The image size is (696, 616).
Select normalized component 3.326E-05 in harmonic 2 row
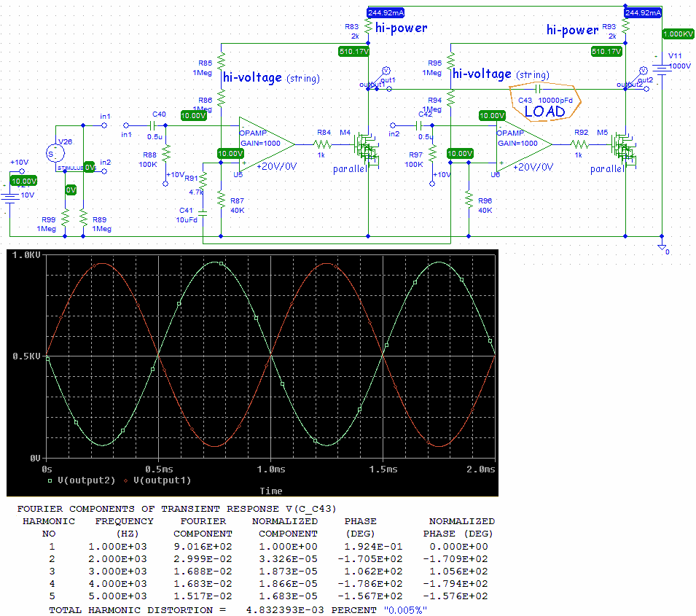coord(288,558)
